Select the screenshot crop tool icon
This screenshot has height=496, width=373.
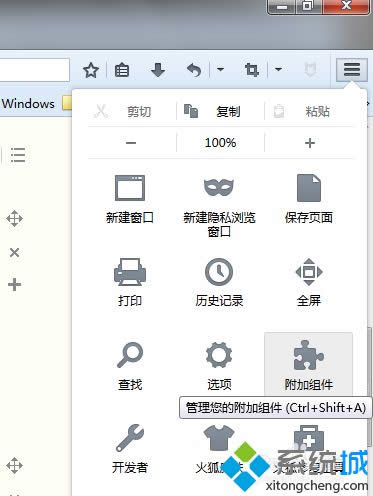click(252, 70)
